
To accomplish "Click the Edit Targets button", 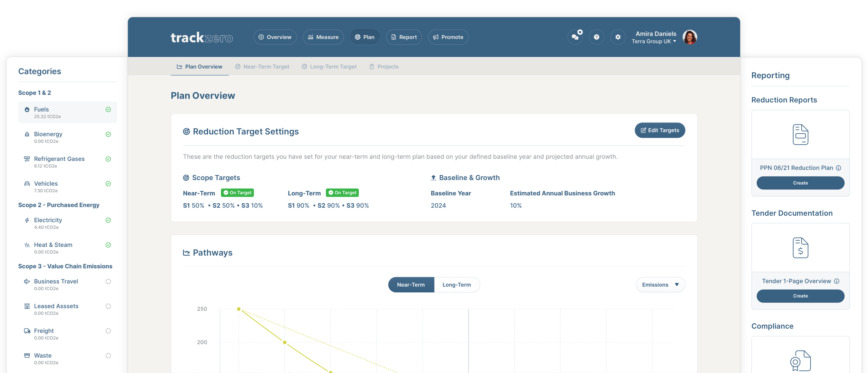I will (x=659, y=130).
